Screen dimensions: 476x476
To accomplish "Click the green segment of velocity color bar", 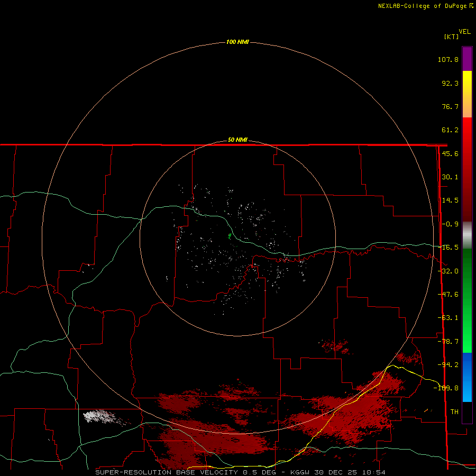I will 467,300.
